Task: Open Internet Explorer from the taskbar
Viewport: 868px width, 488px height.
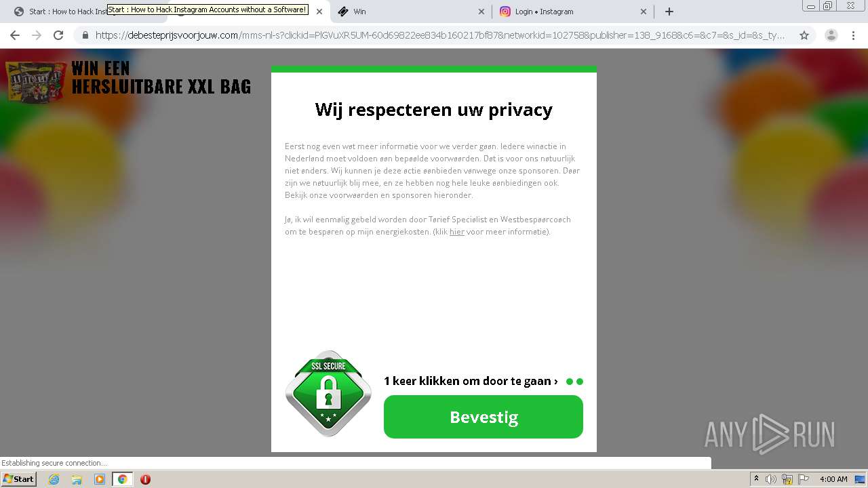Action: click(x=54, y=479)
